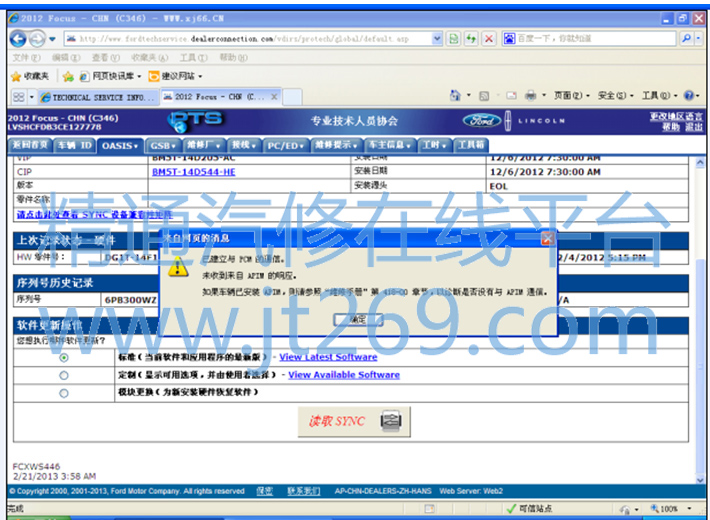Open the 查看 menu
Viewport: 710px width, 520px height.
click(x=106, y=58)
